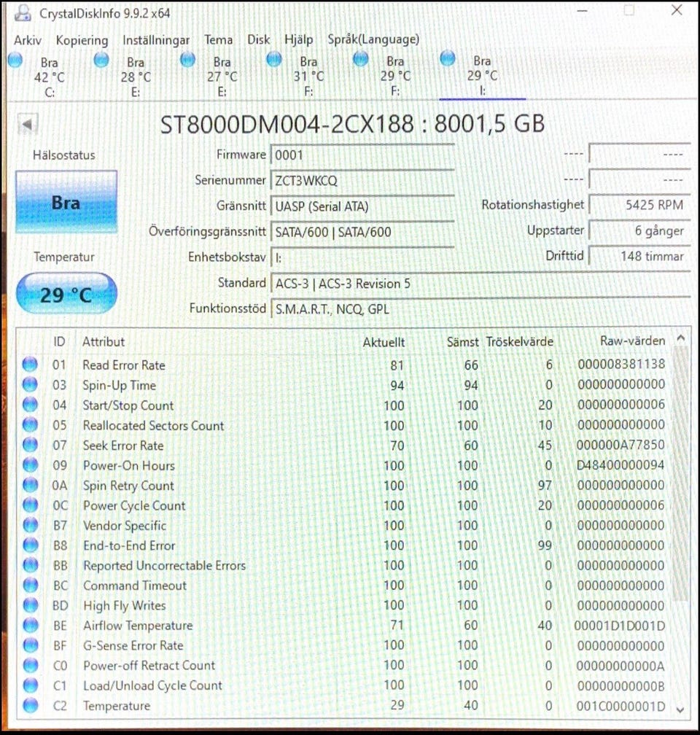
Task: Click the Spin Retry Count status orb
Action: point(30,485)
